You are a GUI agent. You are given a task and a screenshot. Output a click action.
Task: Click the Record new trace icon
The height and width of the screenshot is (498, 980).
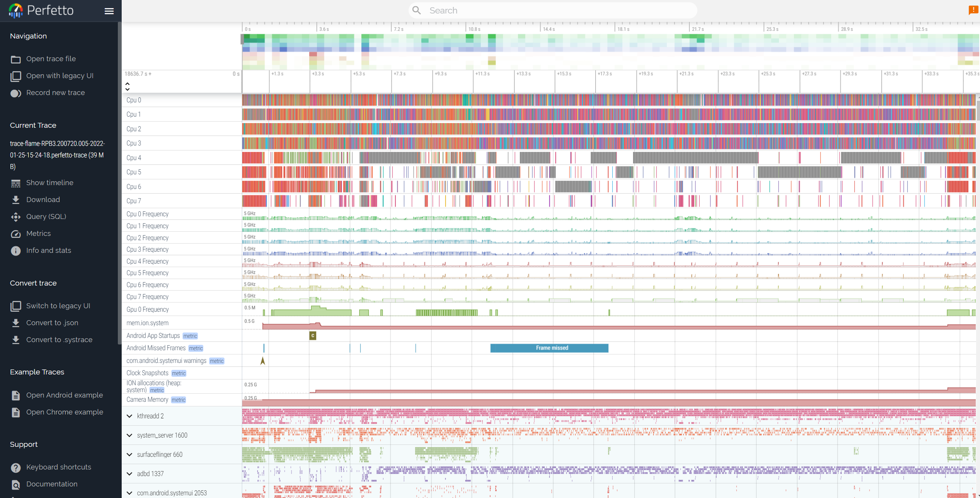tap(16, 93)
